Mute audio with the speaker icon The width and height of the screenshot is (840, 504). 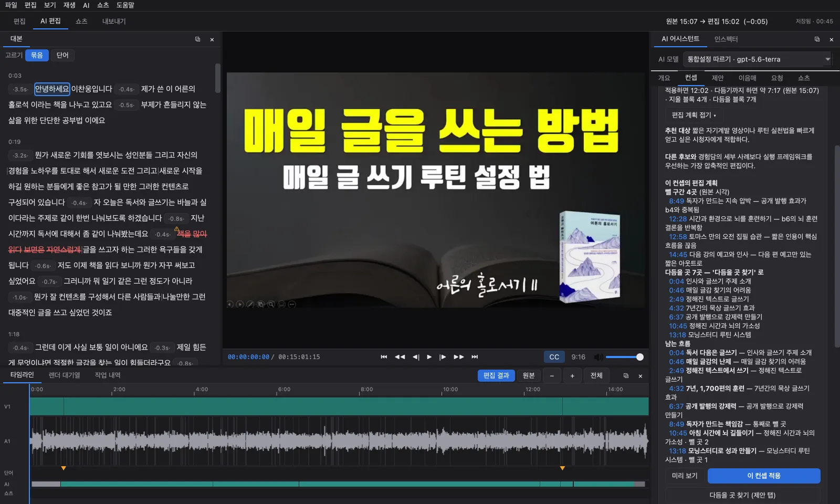click(598, 357)
